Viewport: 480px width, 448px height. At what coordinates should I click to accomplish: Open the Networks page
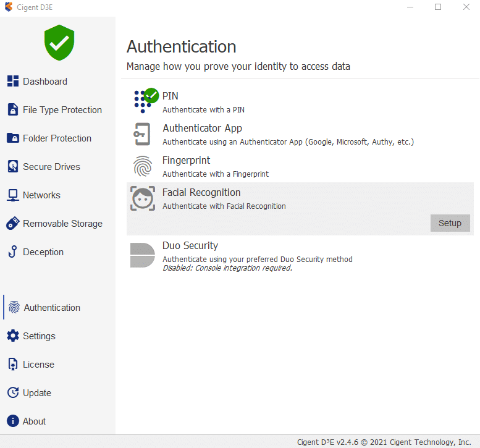tap(41, 195)
